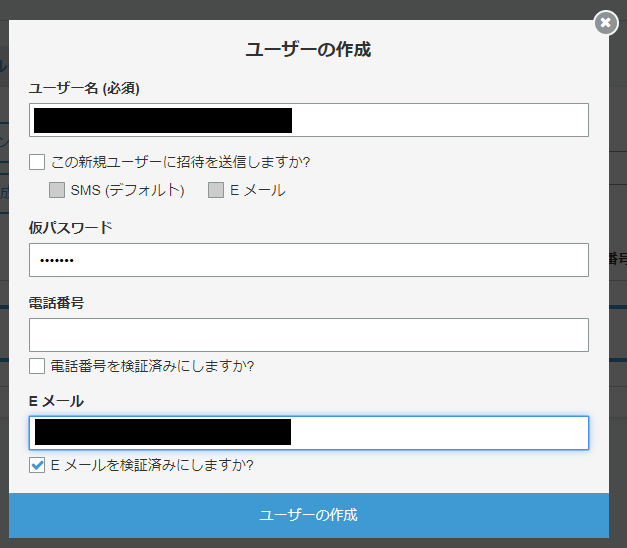Screen dimensions: 627x548
Task: Focus the 仮パスワード field
Action: click(x=309, y=260)
